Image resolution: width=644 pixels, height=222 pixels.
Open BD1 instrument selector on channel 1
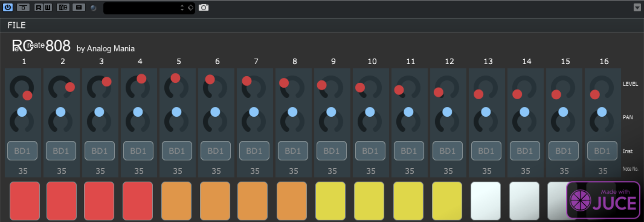[x=23, y=151]
